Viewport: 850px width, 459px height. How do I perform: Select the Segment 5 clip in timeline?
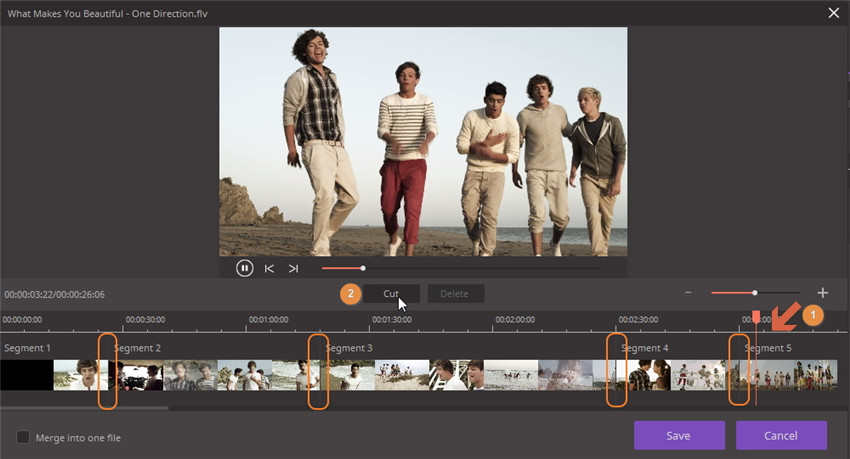point(789,374)
